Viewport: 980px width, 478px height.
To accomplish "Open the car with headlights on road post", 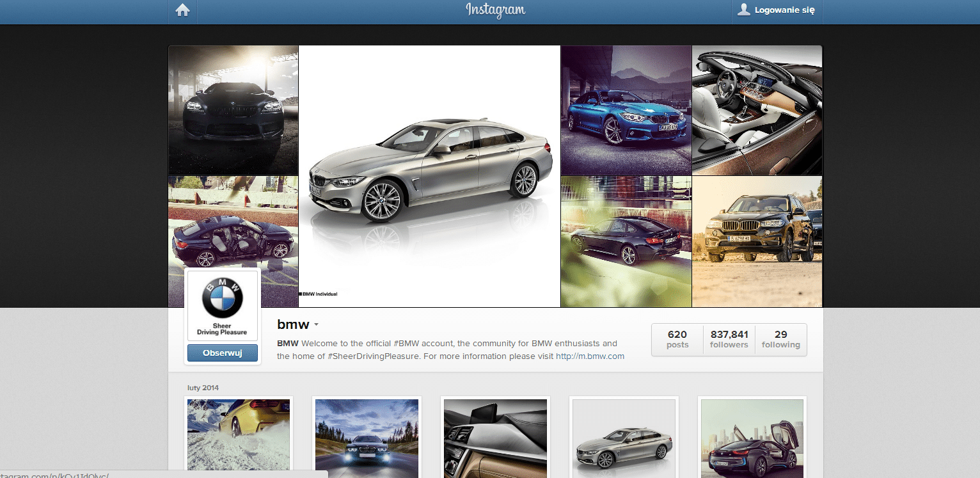I will click(x=367, y=438).
